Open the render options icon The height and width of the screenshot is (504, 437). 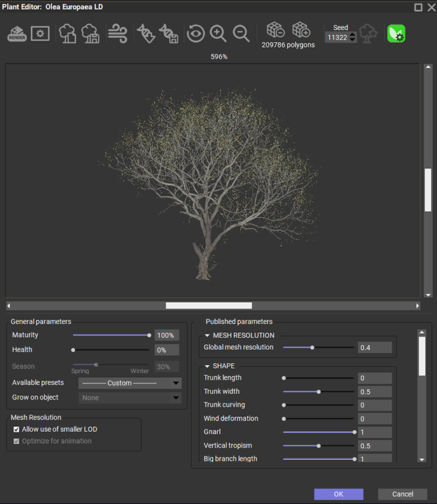coord(40,34)
